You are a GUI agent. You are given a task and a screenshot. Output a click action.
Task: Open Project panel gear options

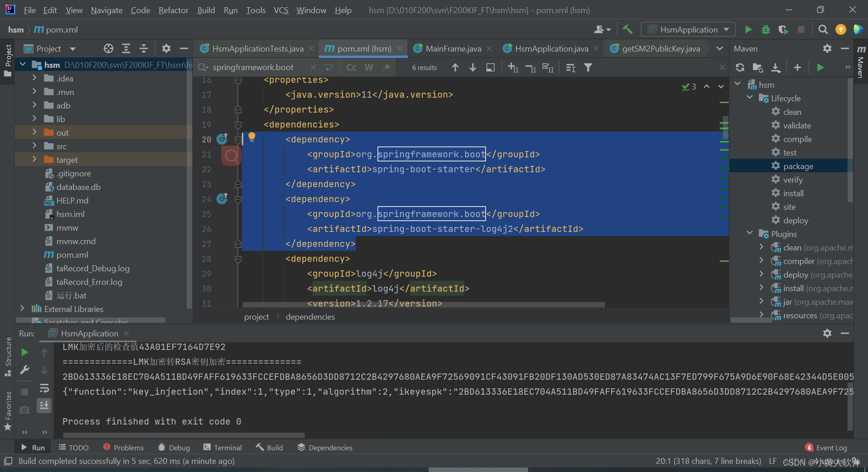pos(166,48)
